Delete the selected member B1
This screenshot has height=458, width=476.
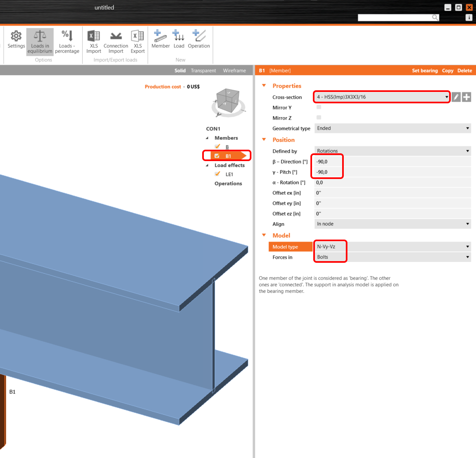pos(465,70)
